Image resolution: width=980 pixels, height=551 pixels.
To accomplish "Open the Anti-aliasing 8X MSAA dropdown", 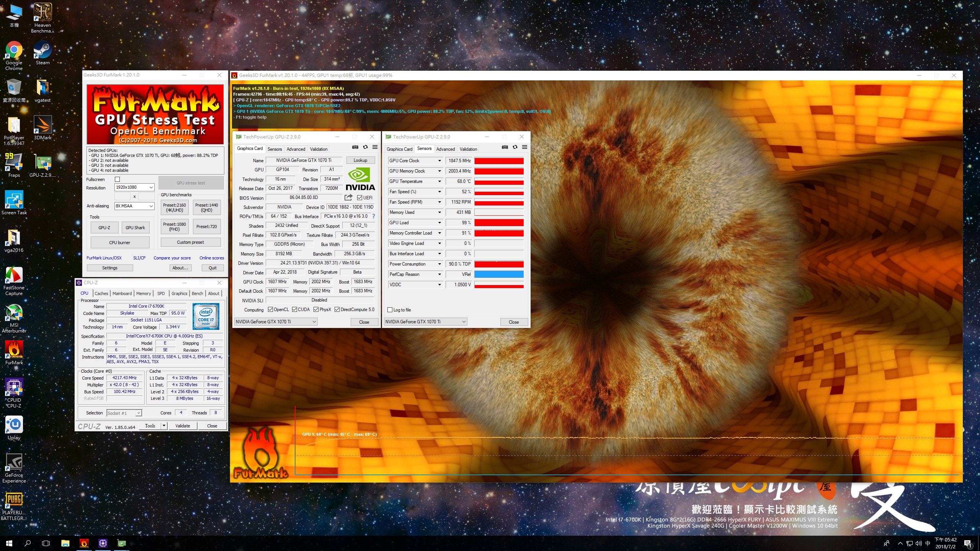I will click(134, 206).
